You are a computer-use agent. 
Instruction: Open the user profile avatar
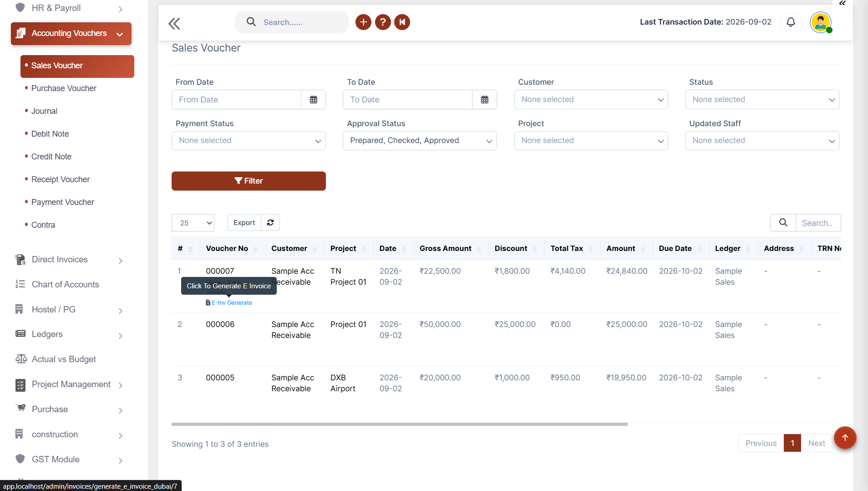pos(821,22)
